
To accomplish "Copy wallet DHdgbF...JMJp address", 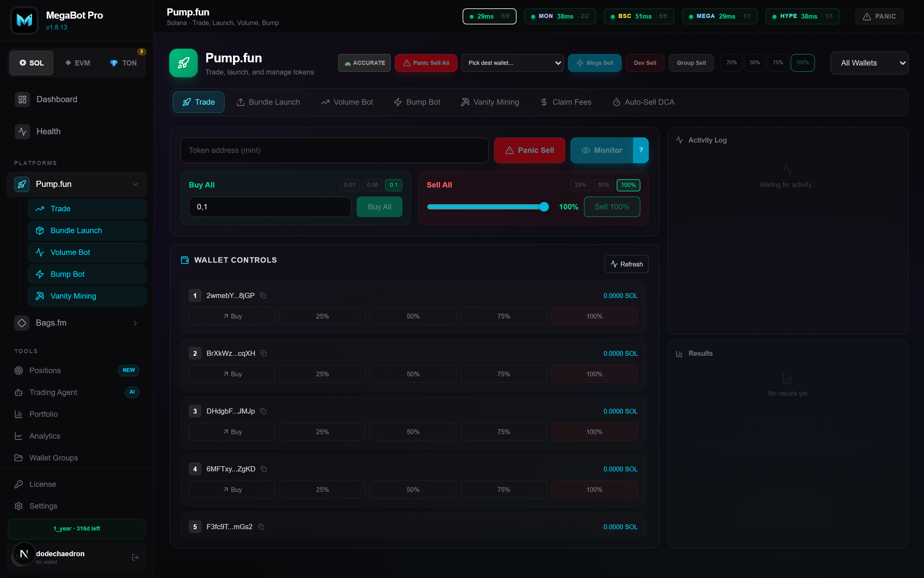I will click(263, 411).
